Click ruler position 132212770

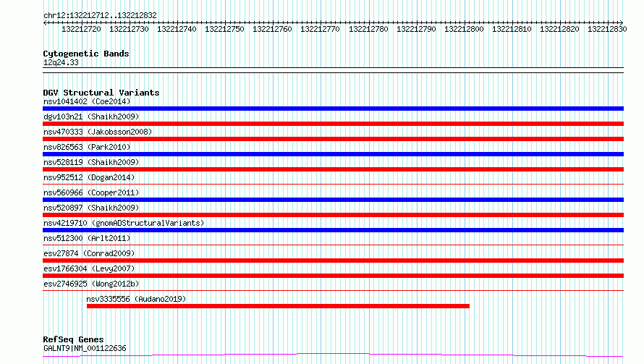[320, 29]
